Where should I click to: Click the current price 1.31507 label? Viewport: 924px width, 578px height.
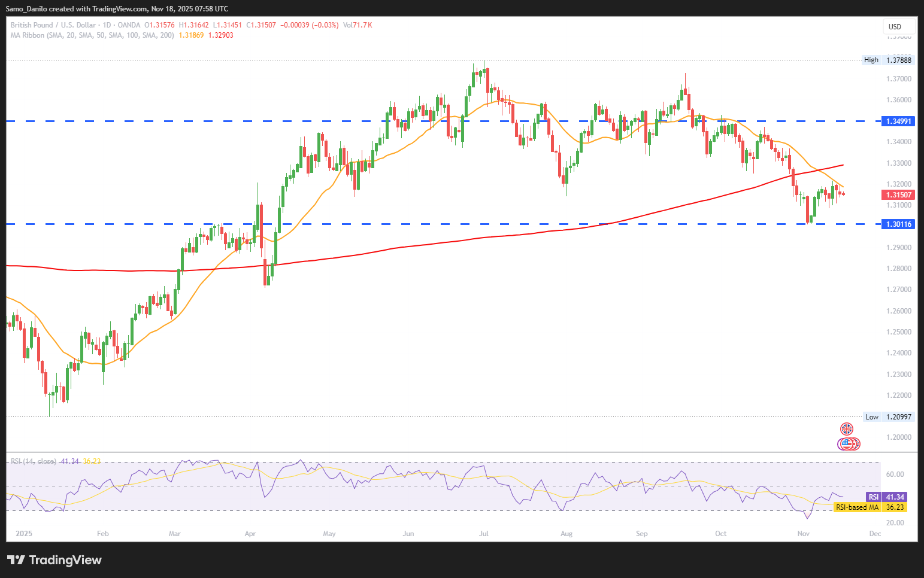click(899, 195)
